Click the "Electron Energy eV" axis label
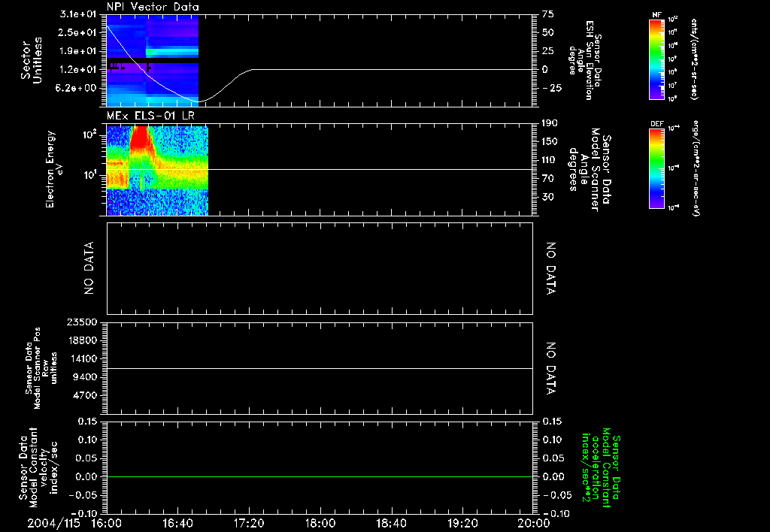The height and width of the screenshot is (532, 770). tap(55, 169)
